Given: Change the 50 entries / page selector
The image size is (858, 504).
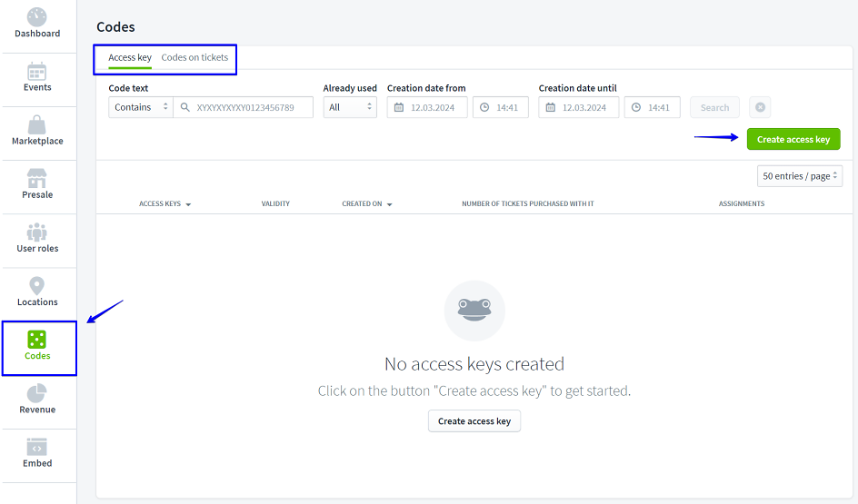Looking at the screenshot, I should tap(800, 176).
